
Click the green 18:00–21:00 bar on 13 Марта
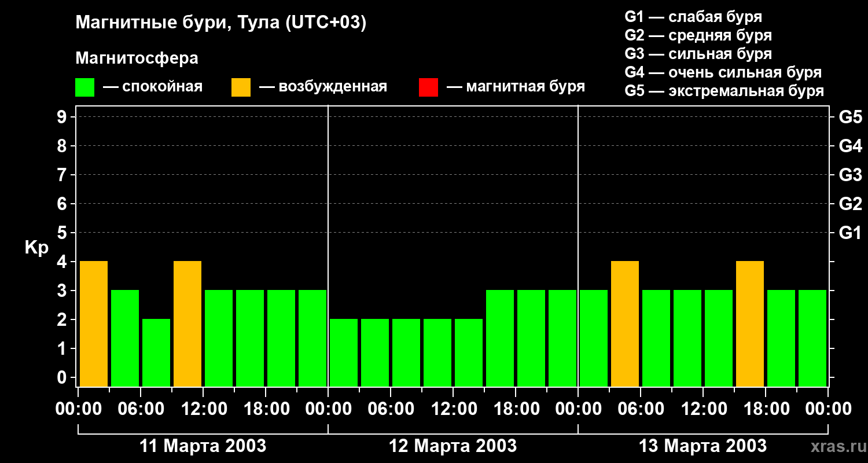coord(781,338)
